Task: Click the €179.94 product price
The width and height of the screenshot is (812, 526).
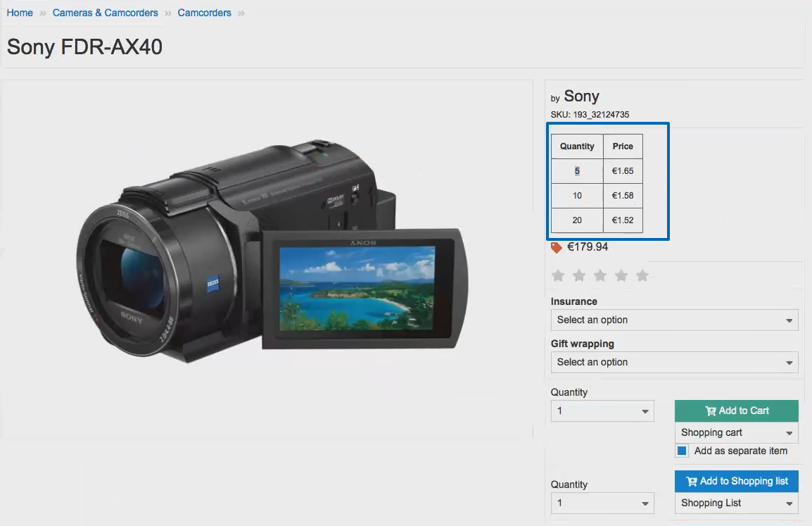Action: pyautogui.click(x=588, y=246)
